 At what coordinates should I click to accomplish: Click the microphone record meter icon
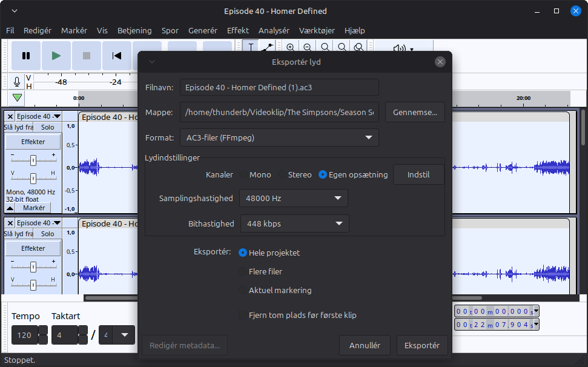(x=17, y=82)
